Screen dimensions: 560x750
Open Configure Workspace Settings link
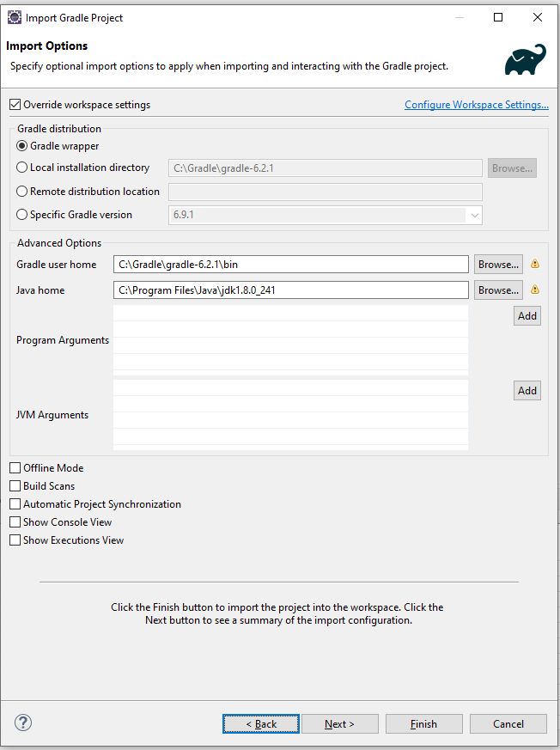[x=477, y=105]
